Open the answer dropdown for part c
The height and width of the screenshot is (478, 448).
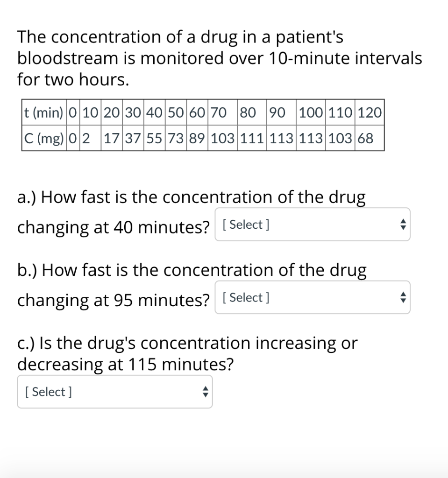click(x=114, y=392)
